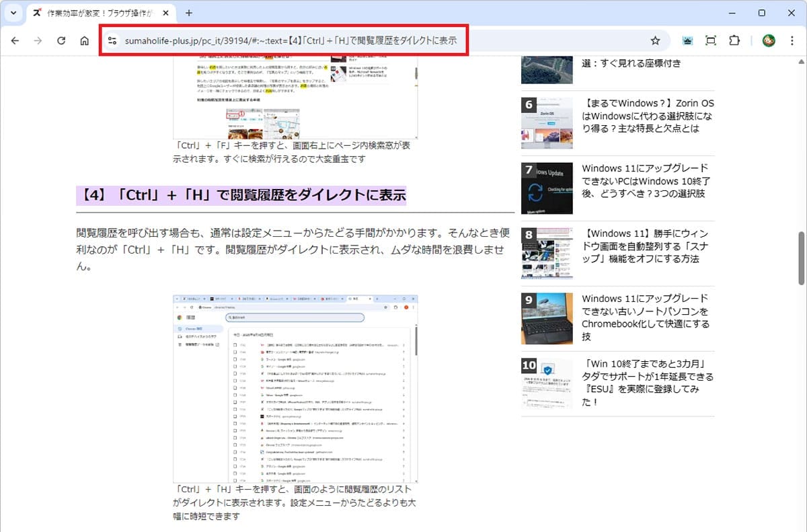Viewport: 807px width, 532px height.
Task: Open the site information icon in address bar
Action: click(112, 41)
